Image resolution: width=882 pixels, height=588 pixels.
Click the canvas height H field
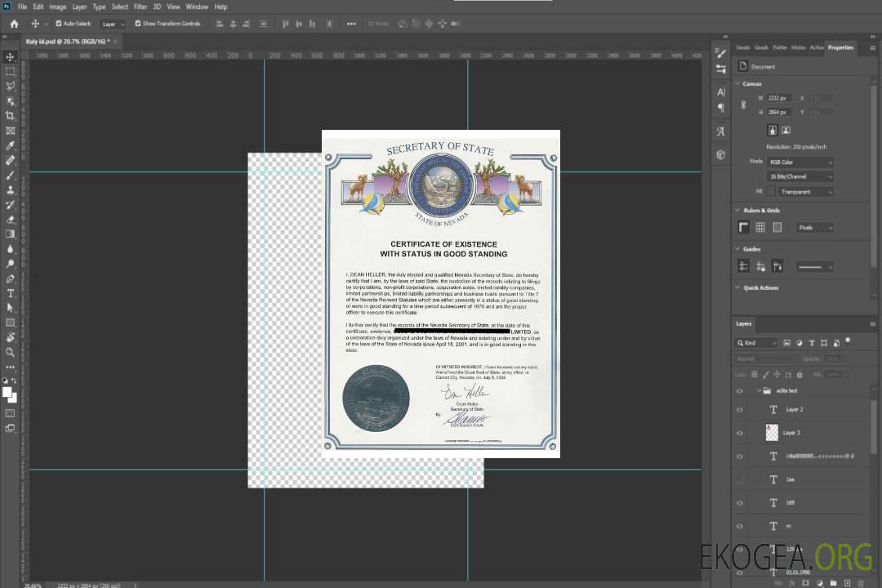(780, 113)
